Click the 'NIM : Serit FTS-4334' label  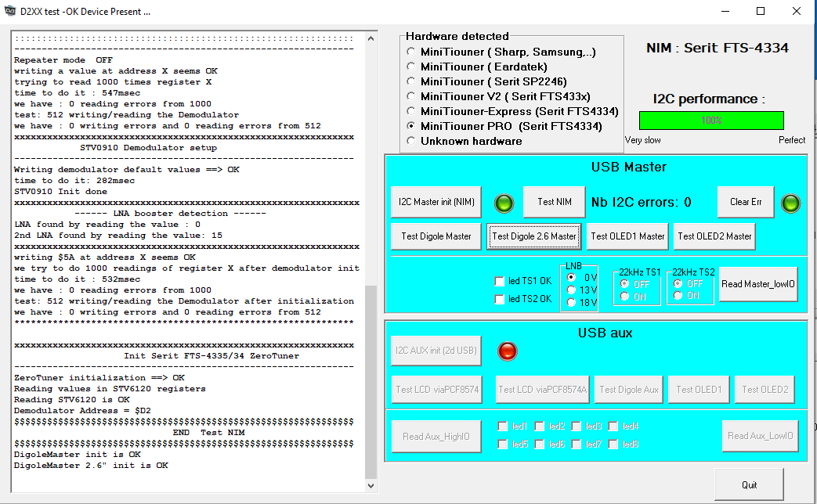718,48
